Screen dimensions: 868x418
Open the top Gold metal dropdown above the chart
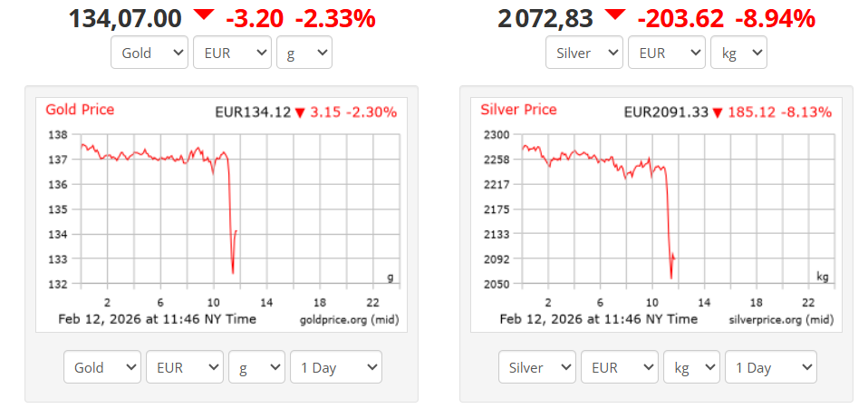[149, 53]
